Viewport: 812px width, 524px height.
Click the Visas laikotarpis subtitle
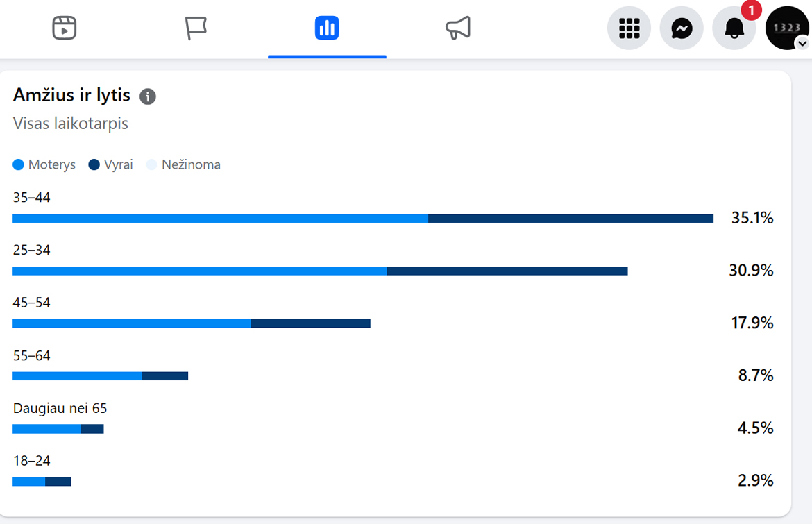70,124
